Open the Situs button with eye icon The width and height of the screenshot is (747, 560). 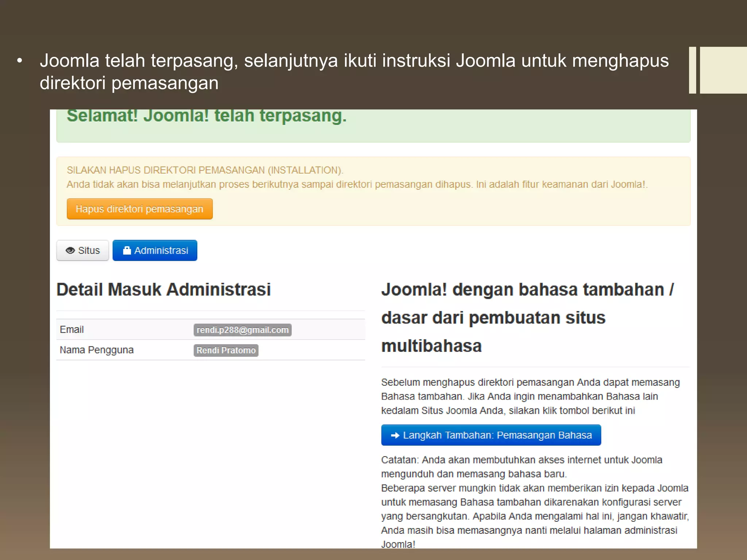click(x=83, y=250)
